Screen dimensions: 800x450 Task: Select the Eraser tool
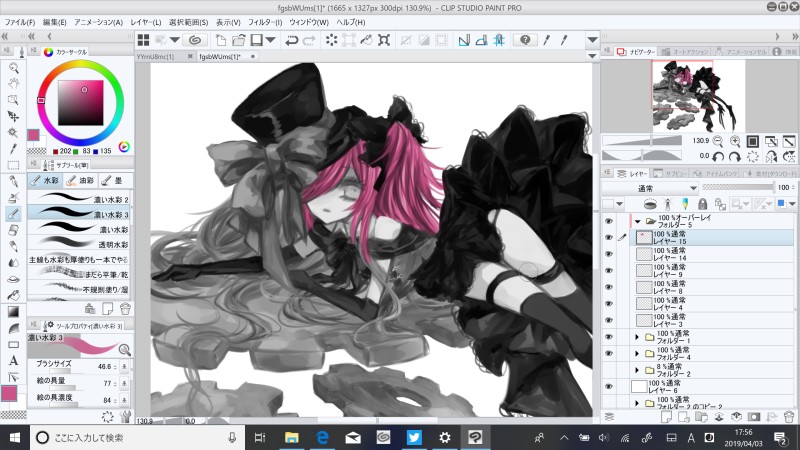pyautogui.click(x=13, y=230)
